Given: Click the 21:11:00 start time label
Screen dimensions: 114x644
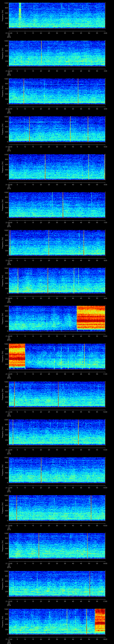Looking at the screenshot, I should tap(9, 412).
